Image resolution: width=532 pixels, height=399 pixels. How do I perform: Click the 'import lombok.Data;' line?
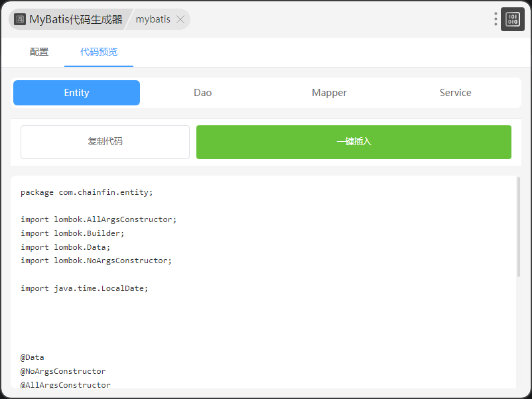coord(66,247)
